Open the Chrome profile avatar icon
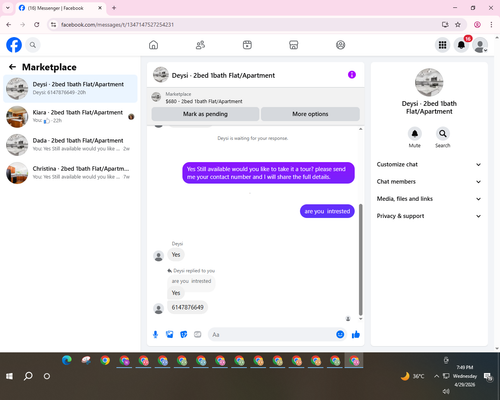Image resolution: width=500 pixels, height=400 pixels. coord(477,24)
